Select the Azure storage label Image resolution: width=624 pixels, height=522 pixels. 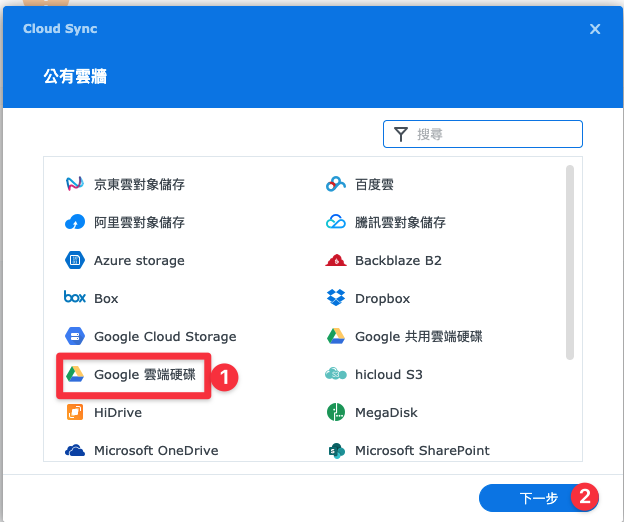click(139, 261)
